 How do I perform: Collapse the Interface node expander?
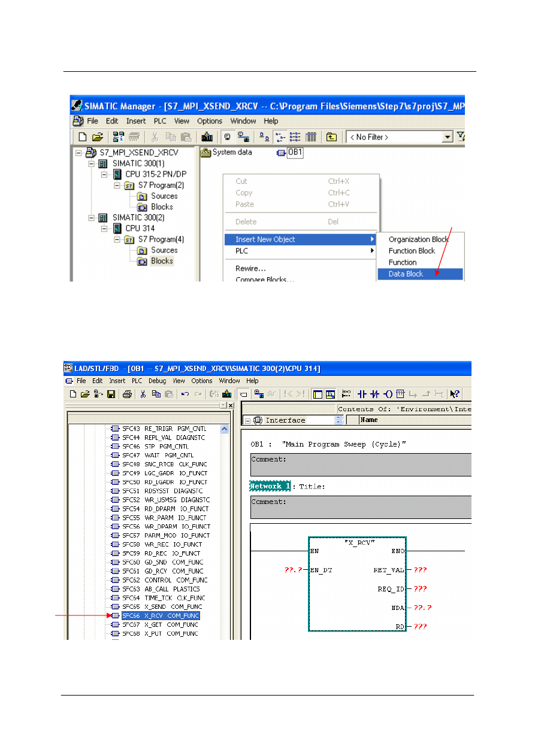point(247,420)
